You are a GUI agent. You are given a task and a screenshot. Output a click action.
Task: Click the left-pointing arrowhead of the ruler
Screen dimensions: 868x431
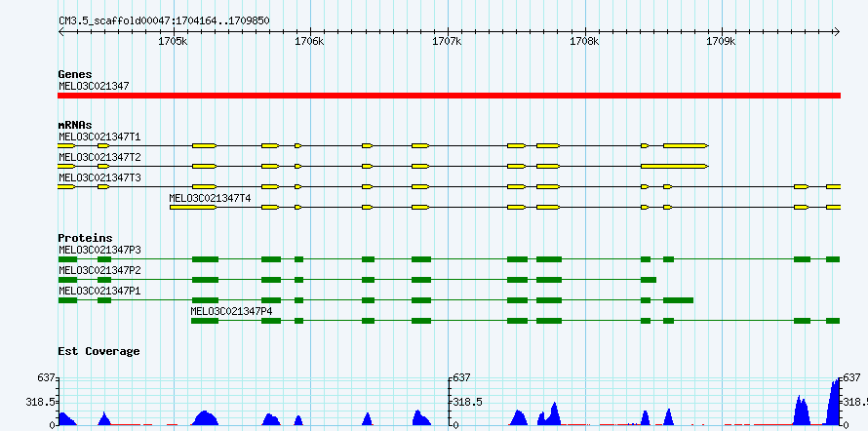pos(61,31)
